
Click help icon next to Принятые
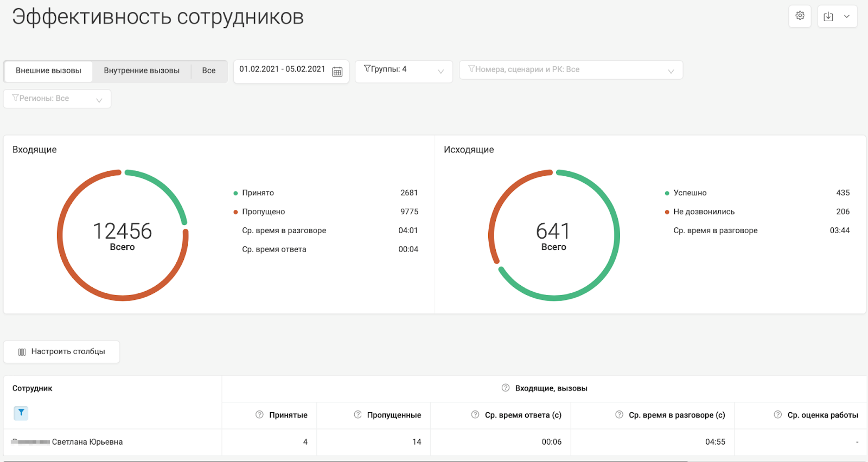pos(260,415)
